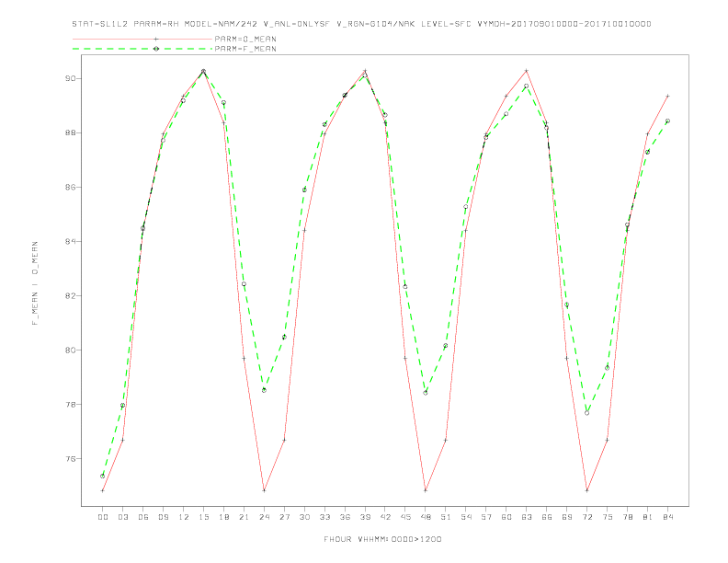
Task: Click F_MEAN circle data point at hour 00
Action: 103,477
